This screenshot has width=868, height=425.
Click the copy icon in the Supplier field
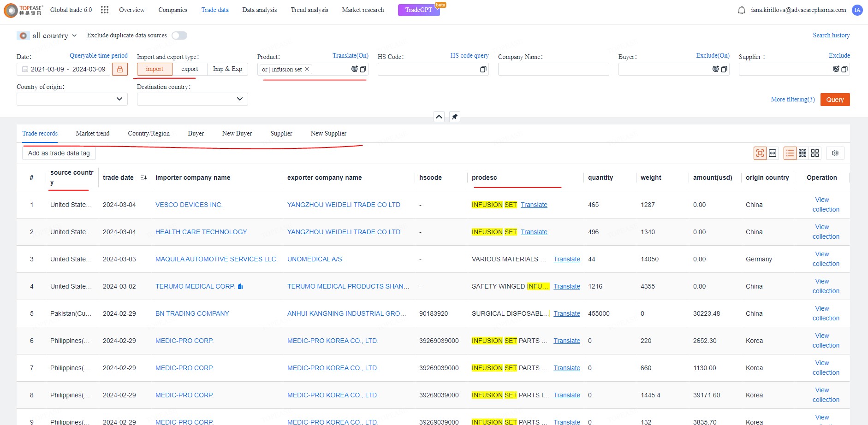[844, 69]
